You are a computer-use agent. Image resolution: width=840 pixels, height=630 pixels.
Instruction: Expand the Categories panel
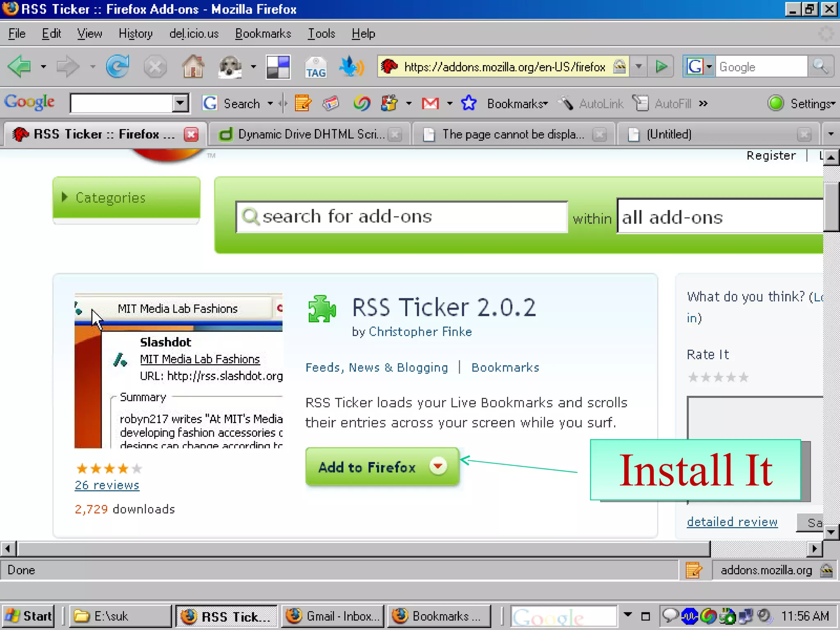pyautogui.click(x=126, y=198)
